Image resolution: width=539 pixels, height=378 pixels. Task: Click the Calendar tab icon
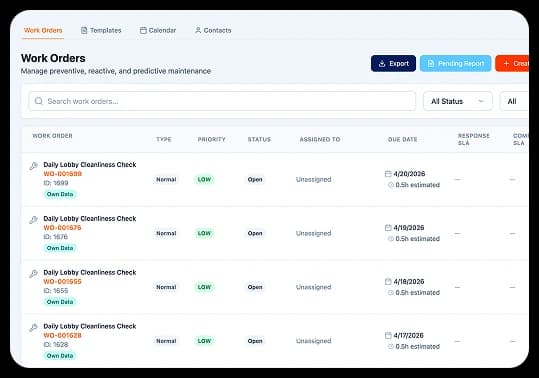click(x=143, y=30)
